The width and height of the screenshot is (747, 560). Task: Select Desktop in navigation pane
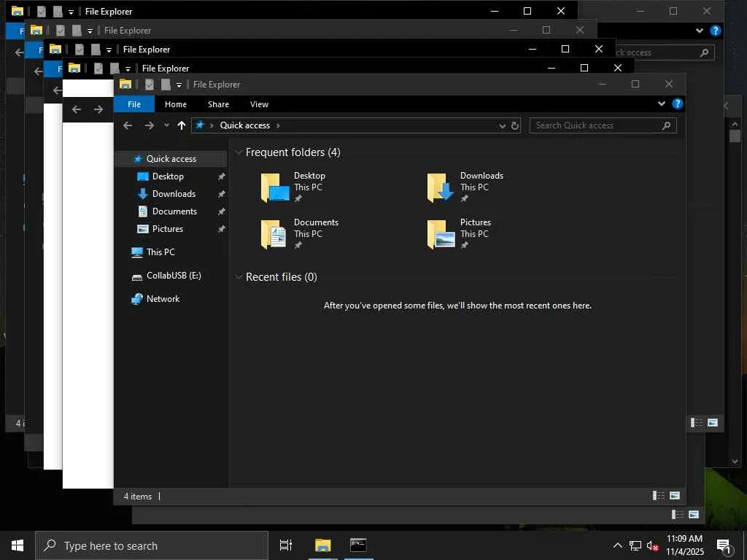click(168, 176)
